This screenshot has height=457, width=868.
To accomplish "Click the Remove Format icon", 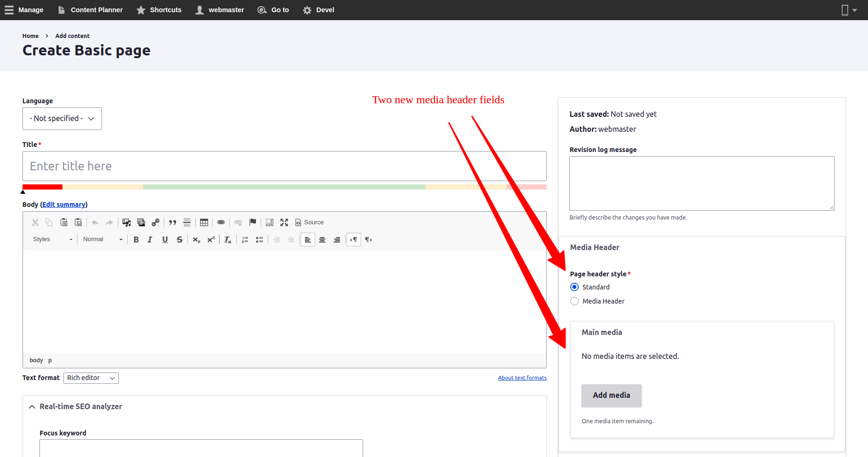I will [228, 240].
